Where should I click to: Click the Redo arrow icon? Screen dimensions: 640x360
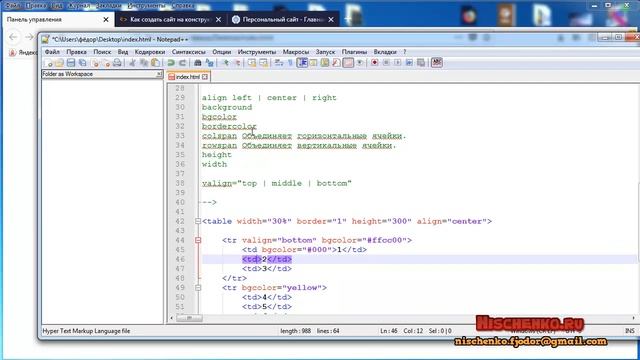tap(182, 63)
